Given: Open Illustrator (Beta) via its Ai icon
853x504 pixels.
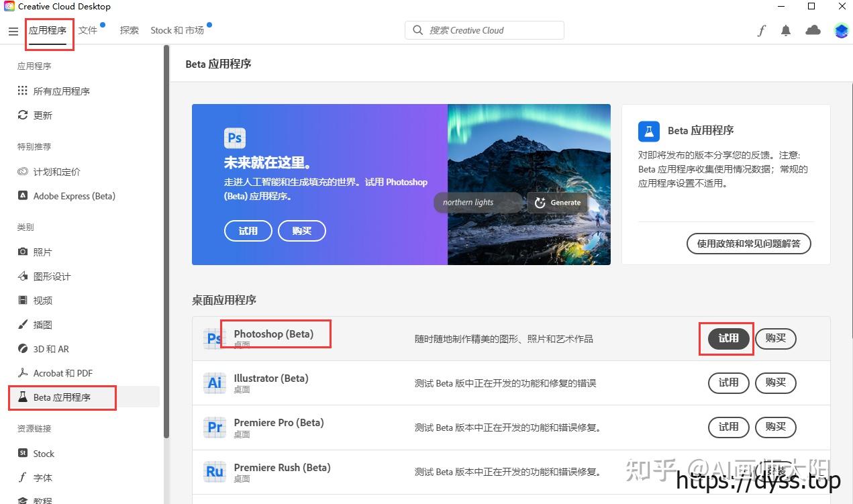Looking at the screenshot, I should [214, 383].
